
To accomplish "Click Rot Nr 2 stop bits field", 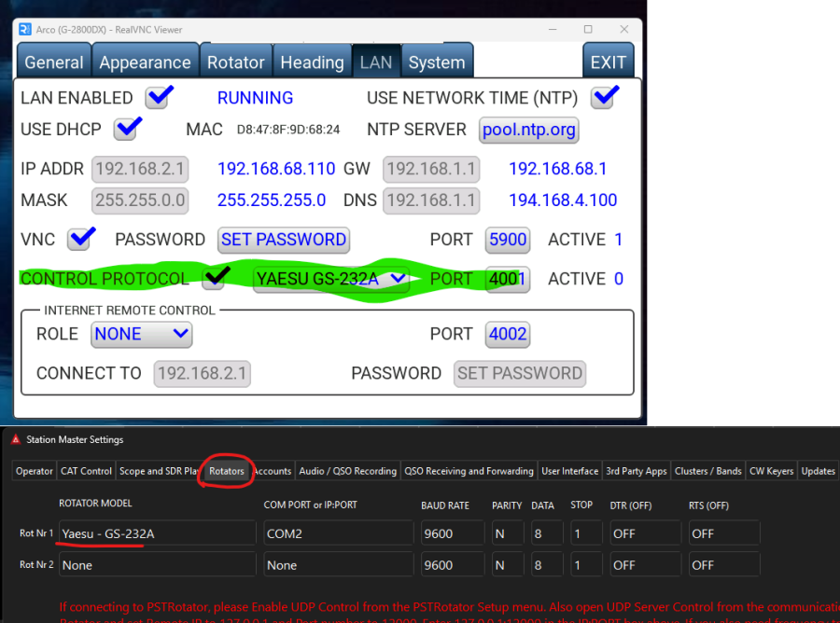I will [x=587, y=565].
